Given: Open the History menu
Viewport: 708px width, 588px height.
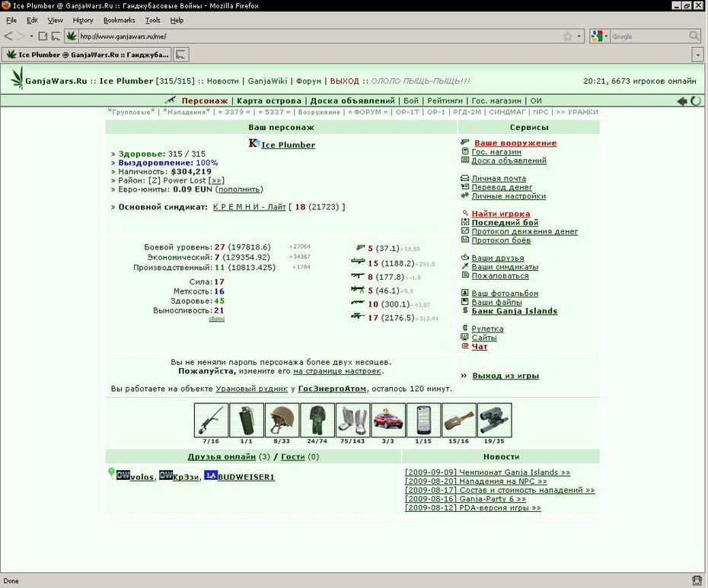Looking at the screenshot, I should (x=83, y=21).
